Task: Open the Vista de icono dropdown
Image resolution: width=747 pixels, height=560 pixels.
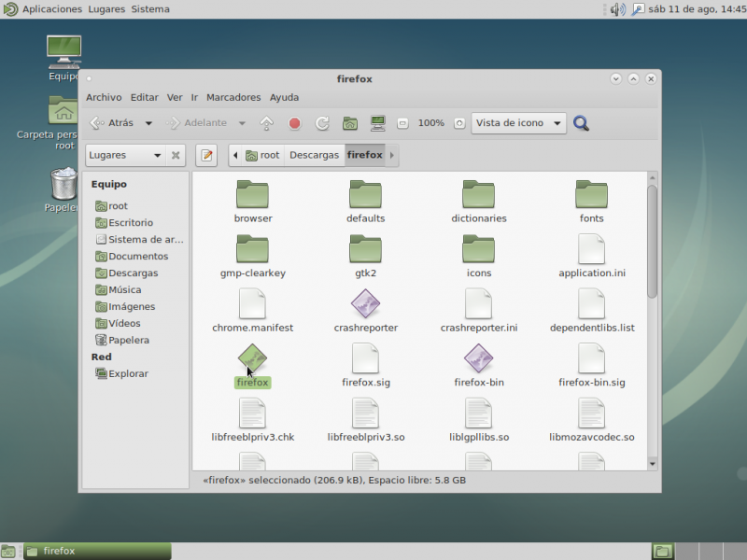Action: 519,123
